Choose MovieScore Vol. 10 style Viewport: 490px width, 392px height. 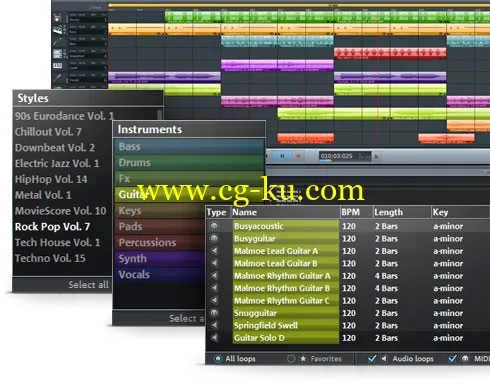coord(61,211)
